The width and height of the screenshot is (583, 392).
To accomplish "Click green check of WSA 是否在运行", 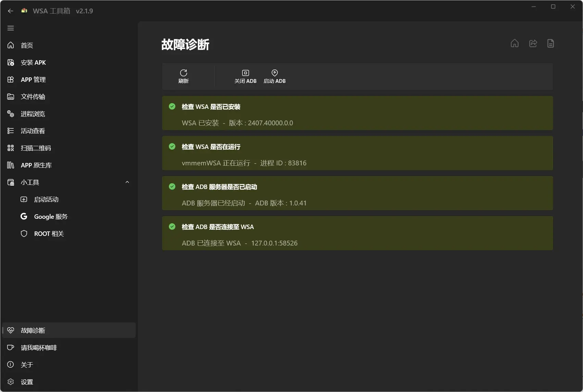I will coord(172,147).
